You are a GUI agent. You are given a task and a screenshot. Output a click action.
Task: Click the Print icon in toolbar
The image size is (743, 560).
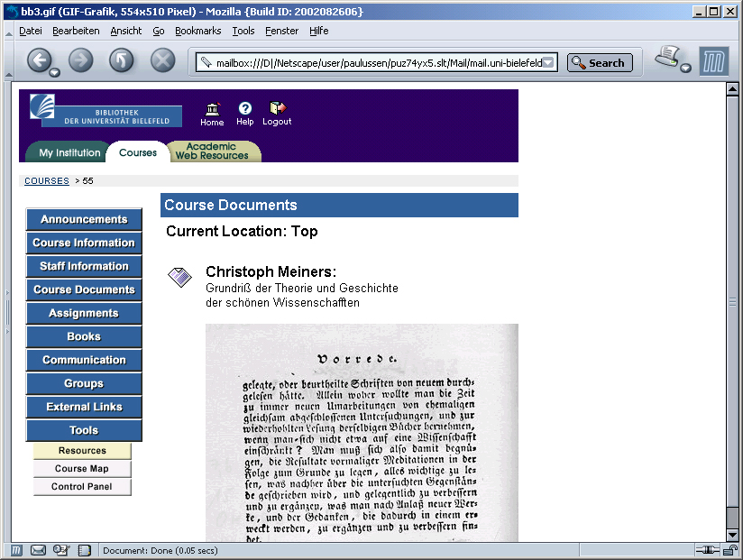[x=666, y=57]
